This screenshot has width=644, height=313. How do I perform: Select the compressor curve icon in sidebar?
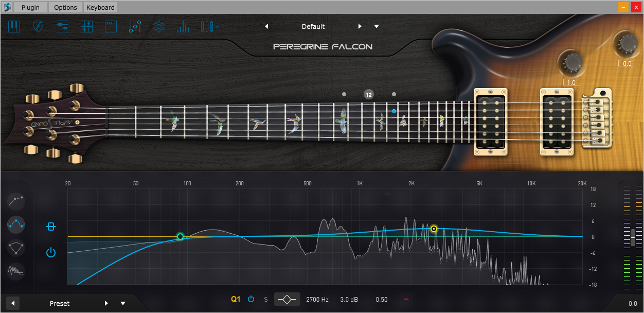16,247
